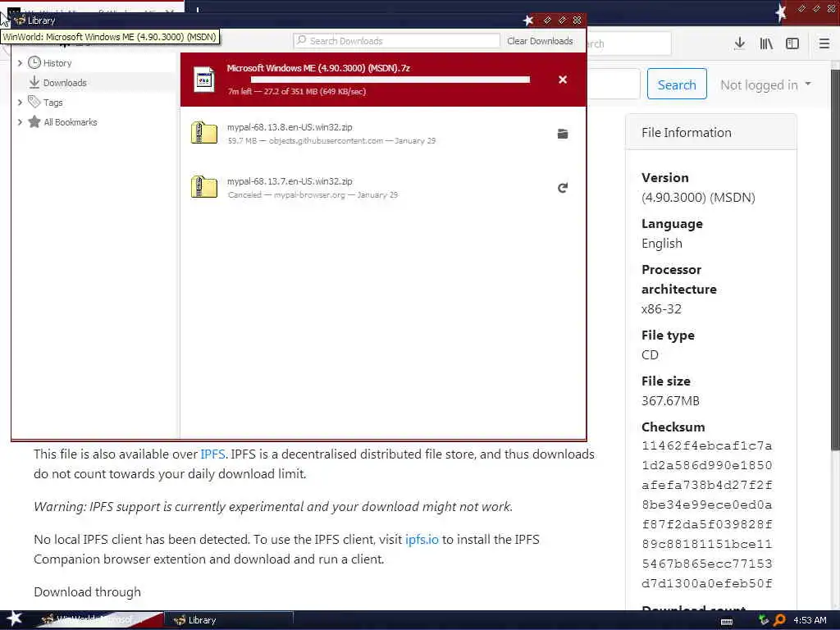Click the x86-32 architecture value
The width and height of the screenshot is (840, 630).
click(x=661, y=308)
